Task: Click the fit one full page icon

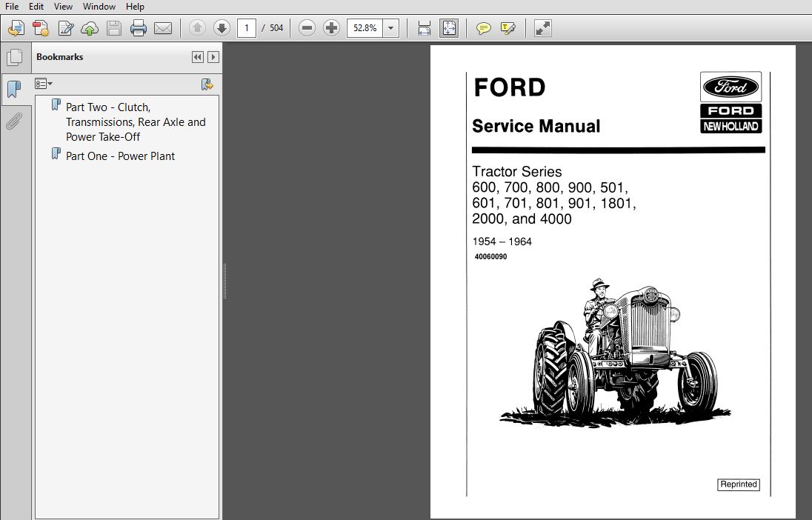Action: point(449,28)
